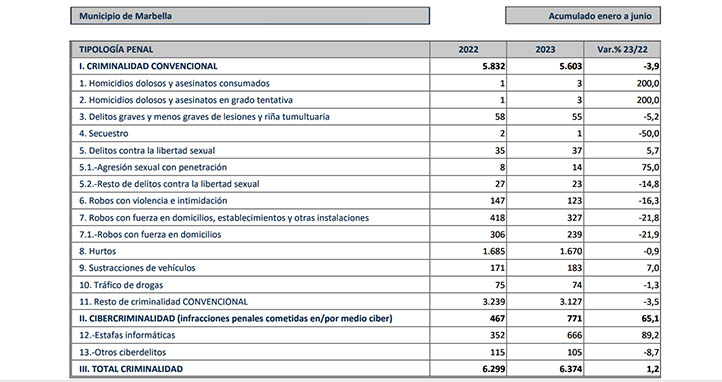Select the I. CRIMINALIDAD CONVENCIONAL row label
This screenshot has height=382, width=722.
click(148, 66)
